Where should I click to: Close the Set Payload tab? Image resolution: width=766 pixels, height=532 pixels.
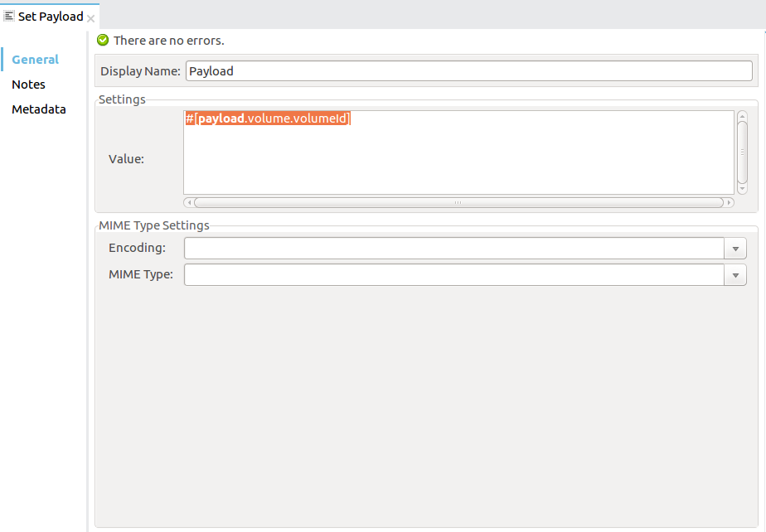pos(91,18)
